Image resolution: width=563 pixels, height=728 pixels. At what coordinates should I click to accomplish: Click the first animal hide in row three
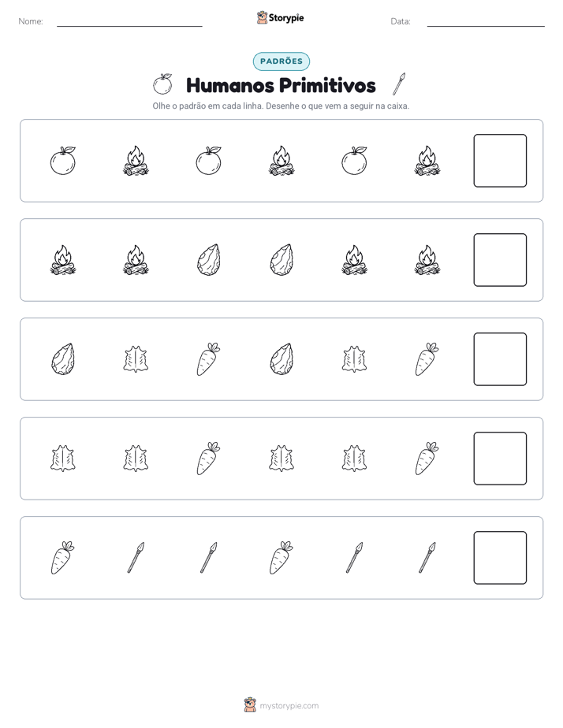tap(136, 359)
